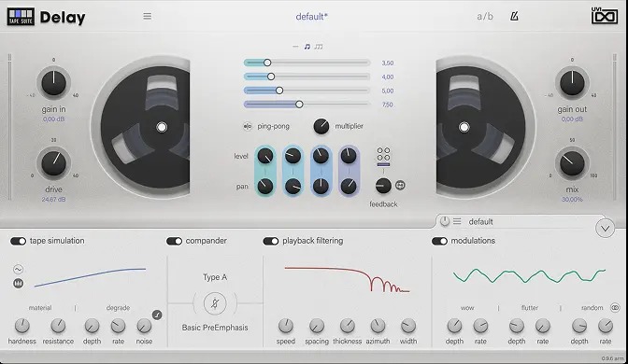Click the multiplier knob

tap(321, 126)
